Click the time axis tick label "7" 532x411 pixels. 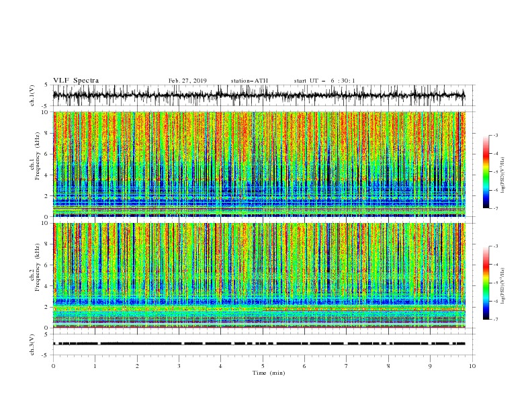click(347, 366)
